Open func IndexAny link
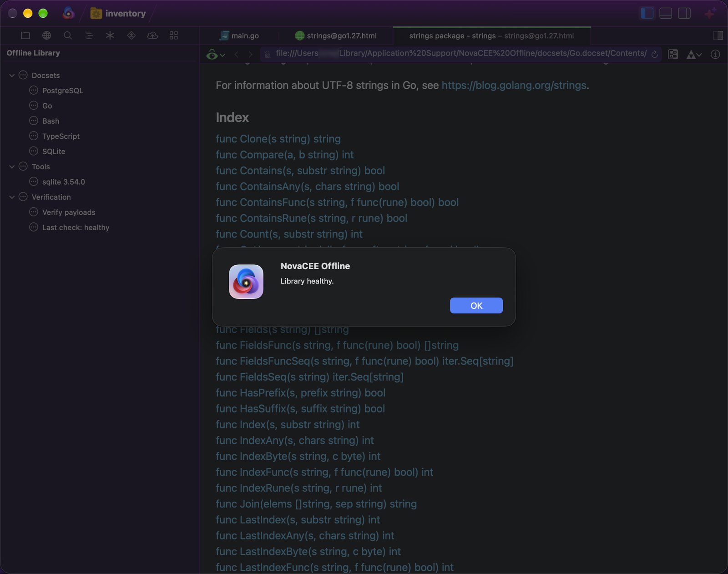 click(295, 441)
